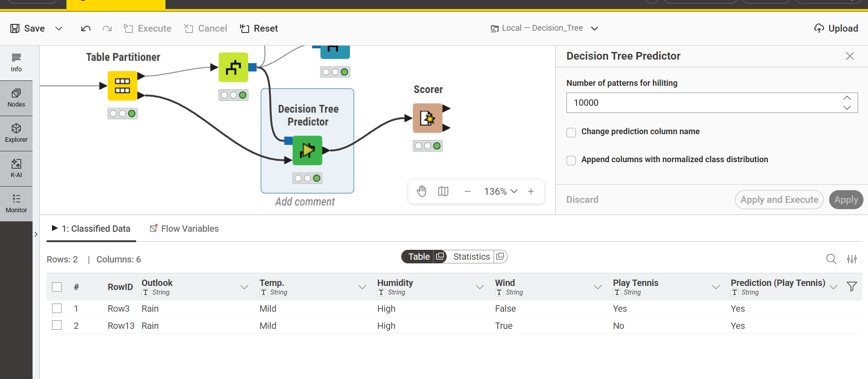Discard the configuration changes
This screenshot has height=379, width=868.
click(x=582, y=200)
